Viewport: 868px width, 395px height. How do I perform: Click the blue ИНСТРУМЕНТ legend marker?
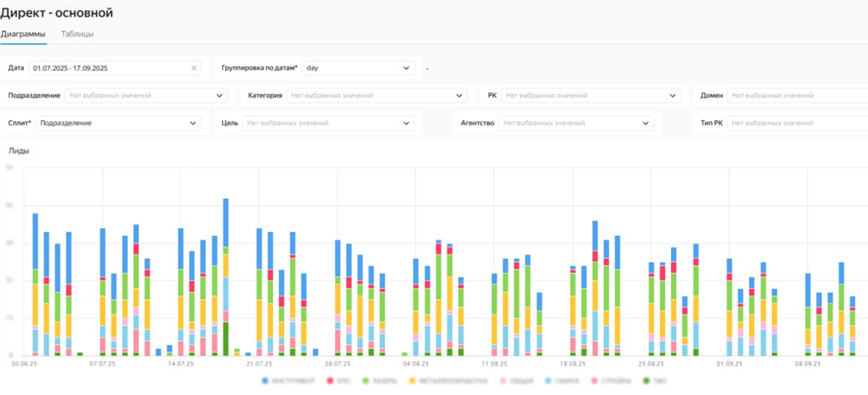pos(265,380)
